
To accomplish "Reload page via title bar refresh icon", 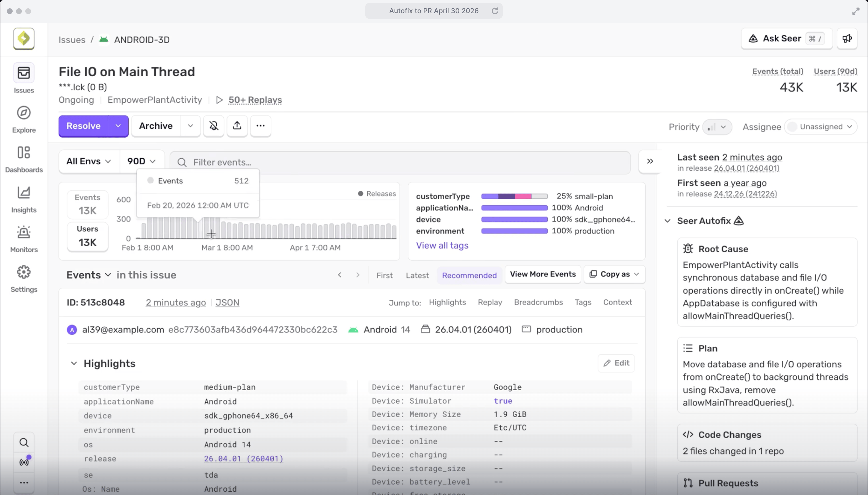I will 495,11.
